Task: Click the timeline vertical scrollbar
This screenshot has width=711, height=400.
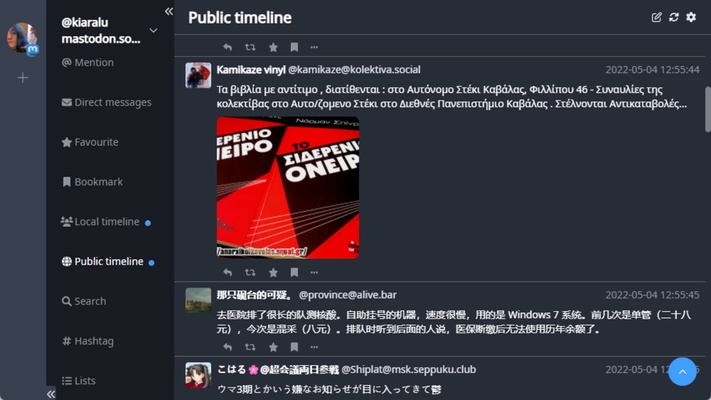Action: tap(707, 109)
